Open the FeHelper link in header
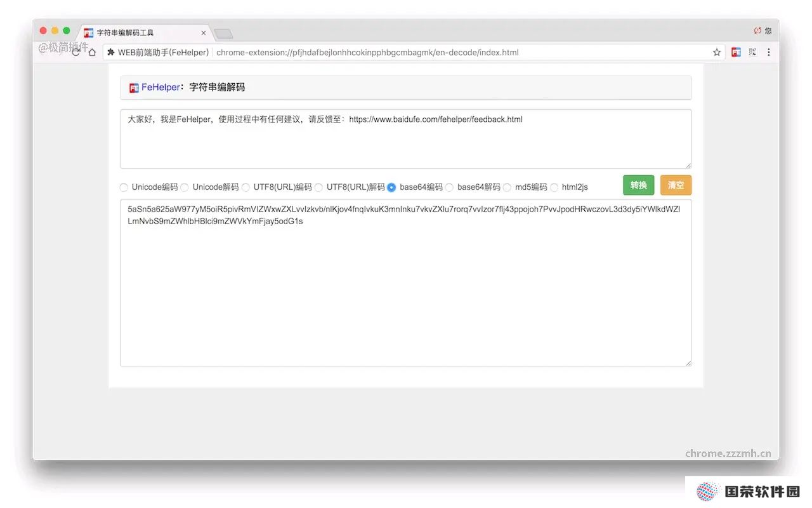 (160, 88)
